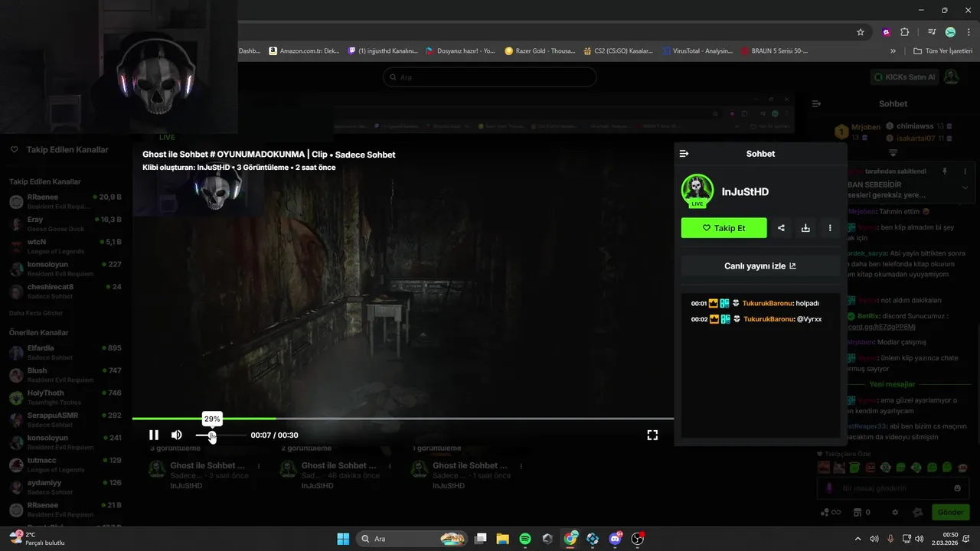This screenshot has height=551, width=980.
Task: Open OBS Studio from the taskbar
Action: [638, 539]
